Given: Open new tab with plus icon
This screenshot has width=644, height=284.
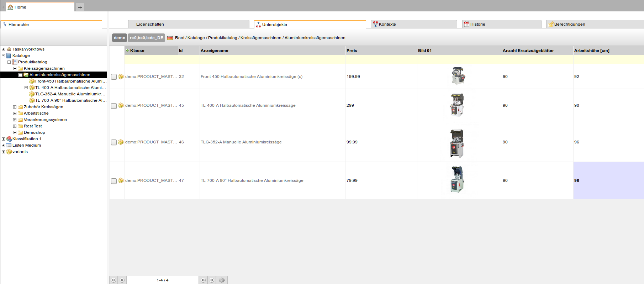Looking at the screenshot, I should [x=80, y=7].
